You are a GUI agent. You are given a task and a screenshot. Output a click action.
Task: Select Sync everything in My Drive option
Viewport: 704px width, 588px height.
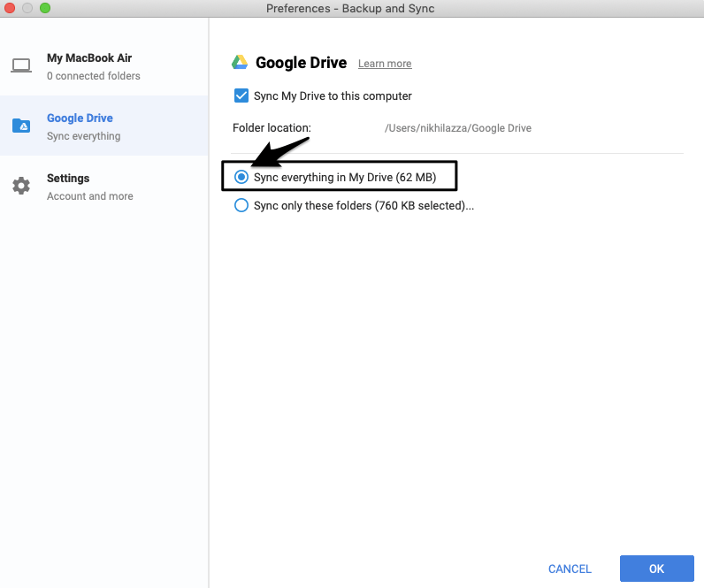pyautogui.click(x=241, y=178)
